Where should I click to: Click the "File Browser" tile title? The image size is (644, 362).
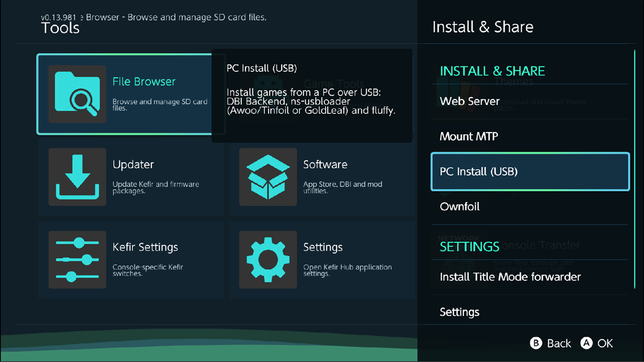click(144, 81)
